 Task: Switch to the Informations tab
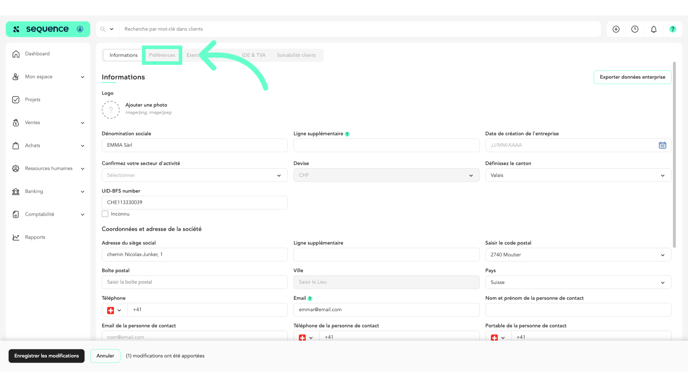(123, 55)
